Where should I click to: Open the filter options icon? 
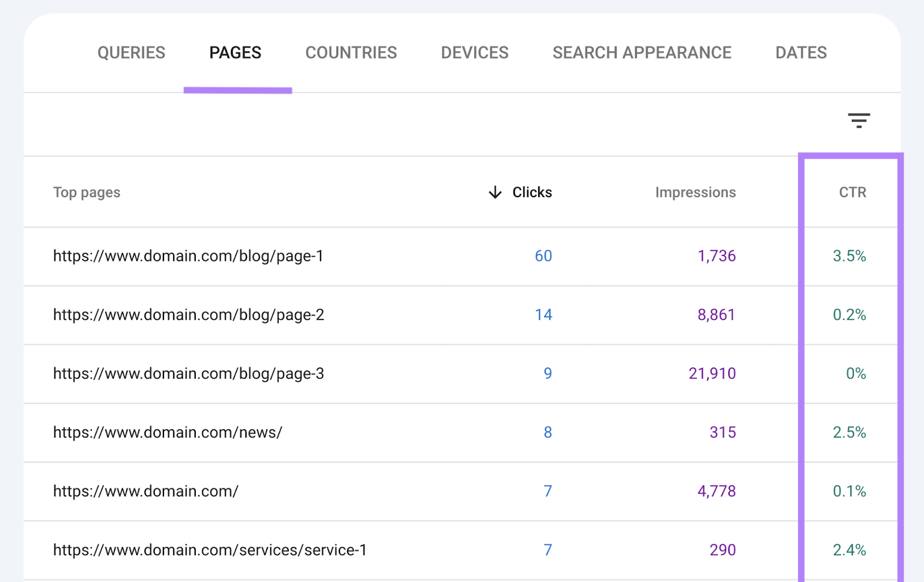tap(859, 120)
